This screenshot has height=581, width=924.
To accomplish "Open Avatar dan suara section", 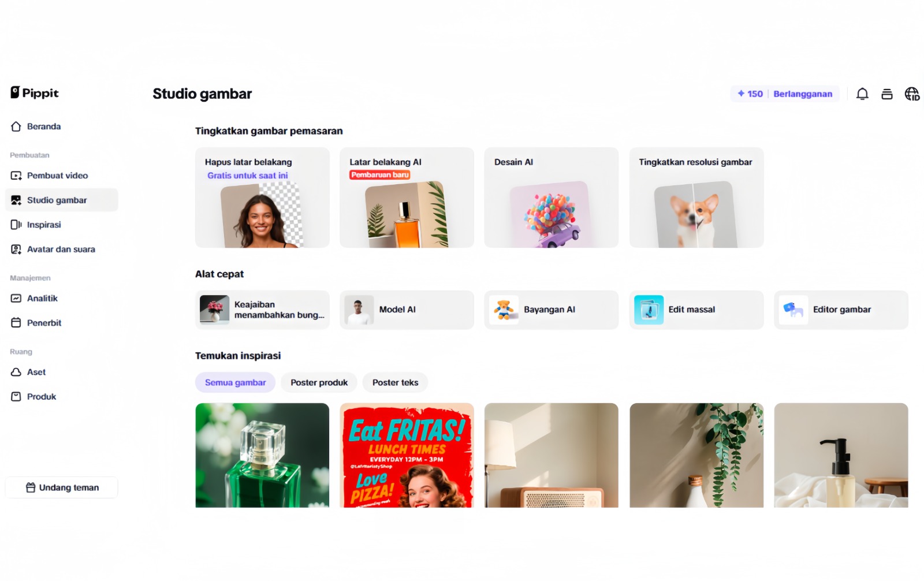I will coord(61,249).
